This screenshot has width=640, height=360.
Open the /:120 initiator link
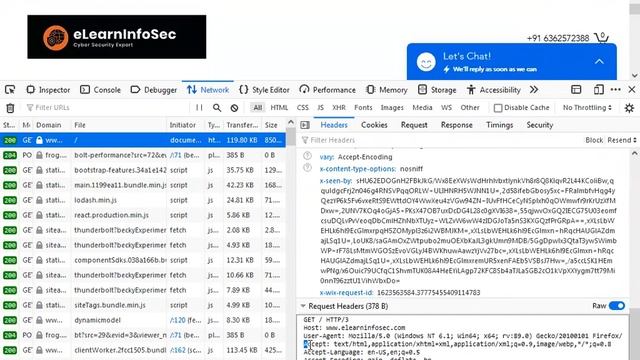[178, 320]
